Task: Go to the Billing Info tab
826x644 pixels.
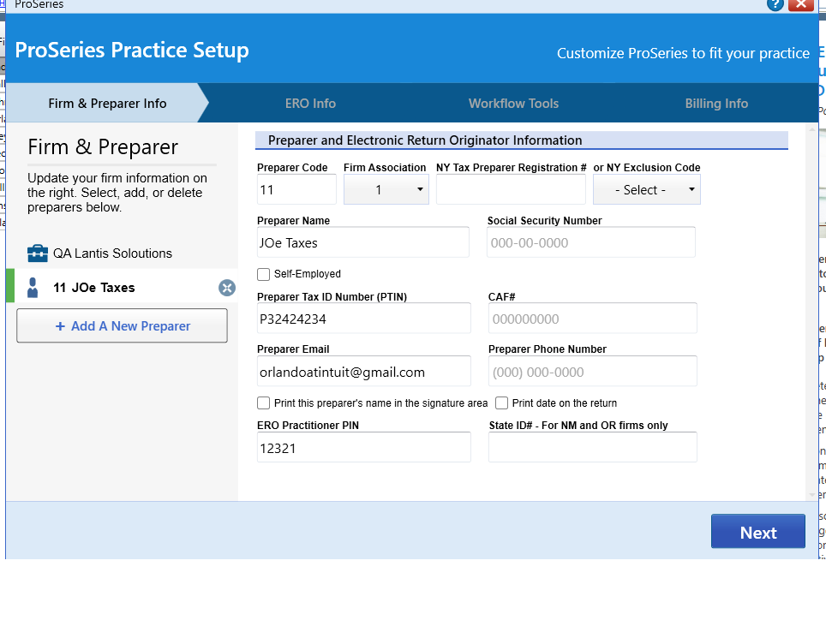Action: (x=716, y=102)
